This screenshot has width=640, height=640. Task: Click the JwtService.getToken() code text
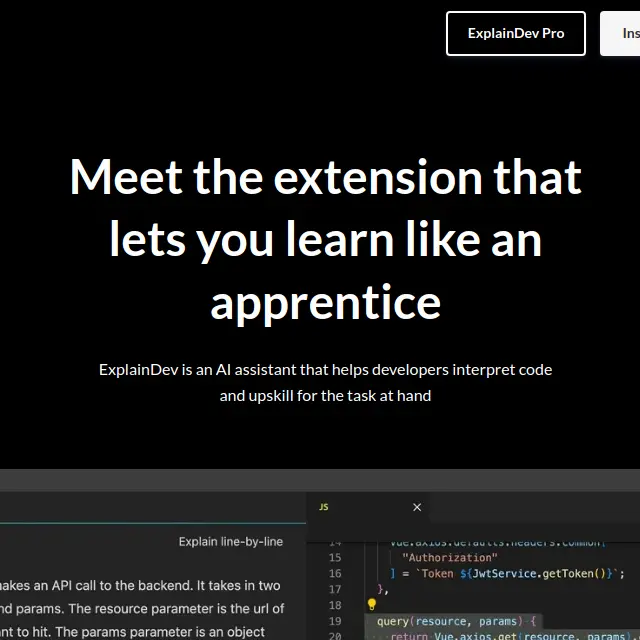click(x=539, y=573)
